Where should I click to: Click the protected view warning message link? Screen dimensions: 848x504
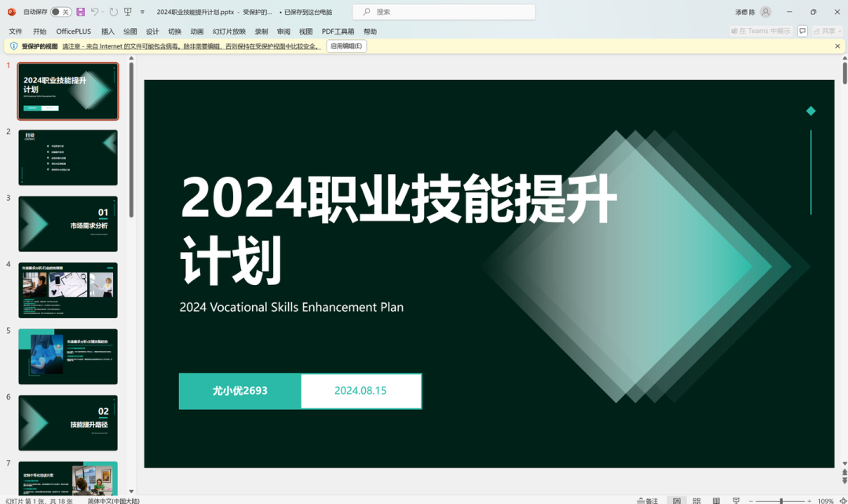pos(192,46)
